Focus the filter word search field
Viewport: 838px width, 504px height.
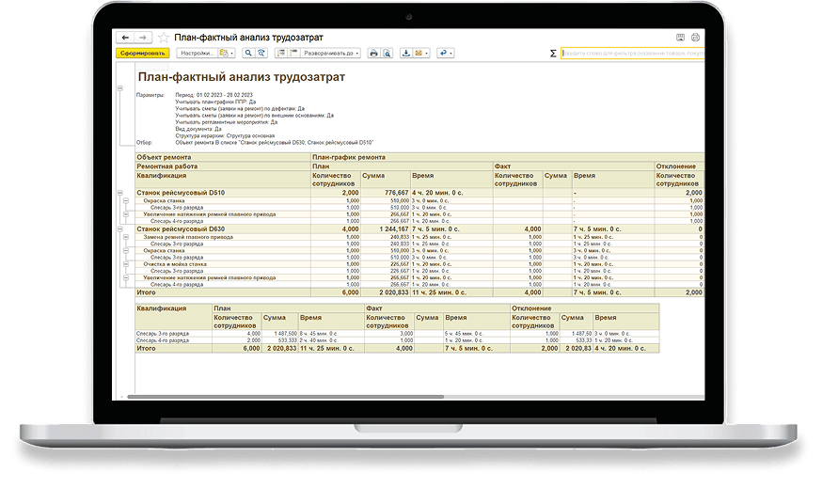632,53
